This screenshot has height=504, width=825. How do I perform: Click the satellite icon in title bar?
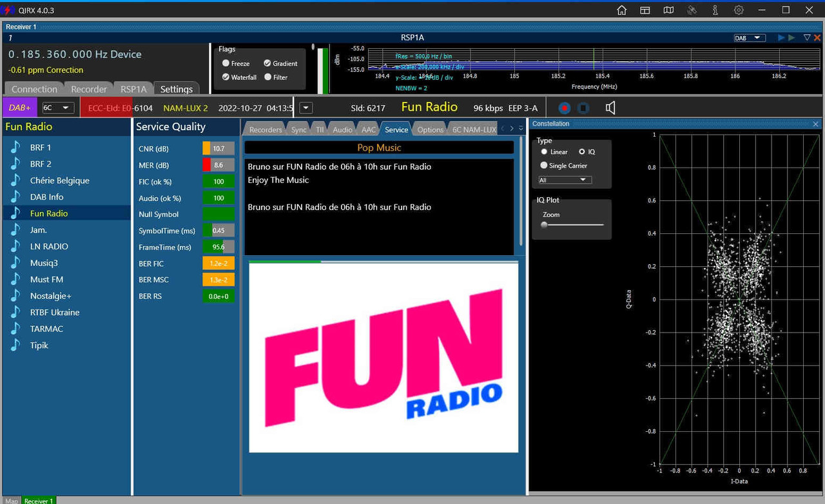click(692, 10)
